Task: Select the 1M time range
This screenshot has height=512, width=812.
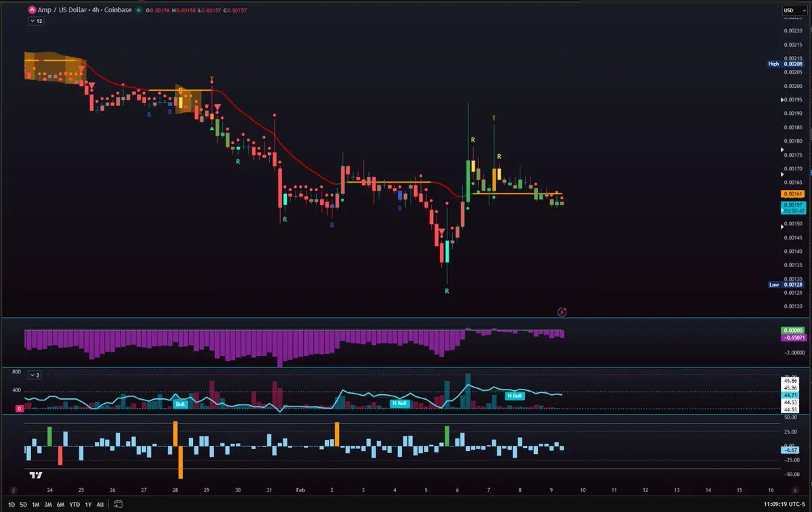Action: tap(35, 504)
